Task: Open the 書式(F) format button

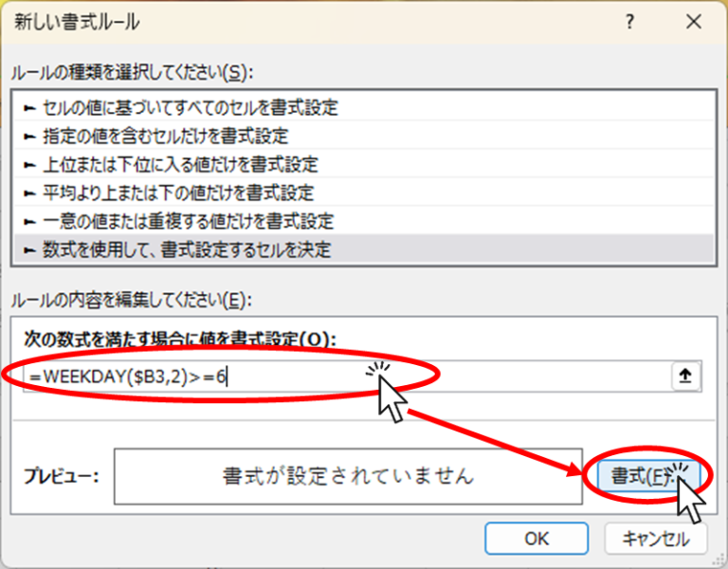Action: (648, 476)
